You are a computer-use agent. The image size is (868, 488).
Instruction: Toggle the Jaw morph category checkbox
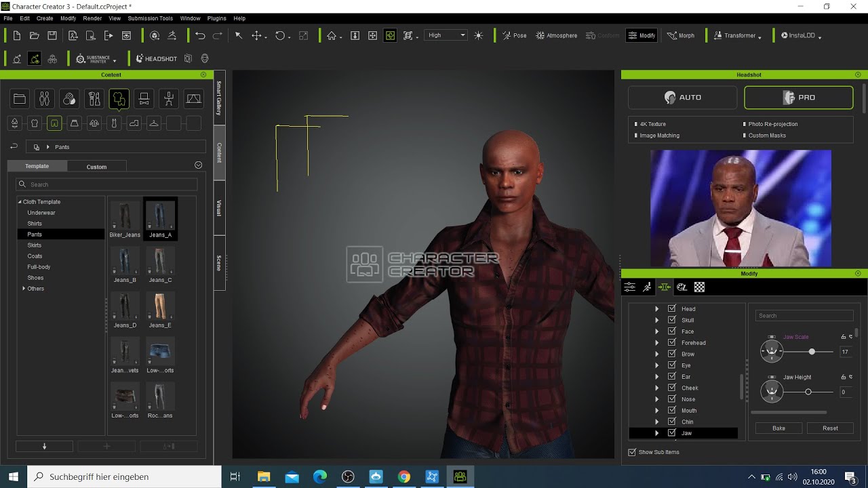672,433
